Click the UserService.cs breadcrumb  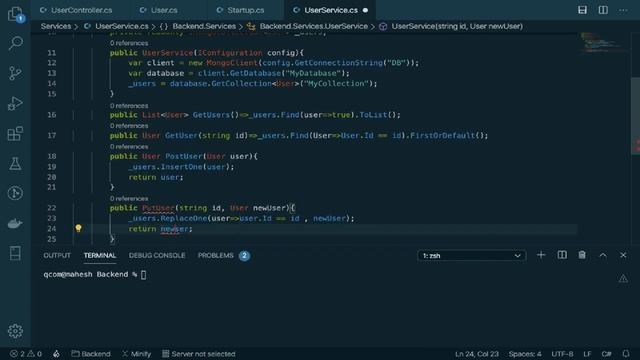click(x=122, y=26)
